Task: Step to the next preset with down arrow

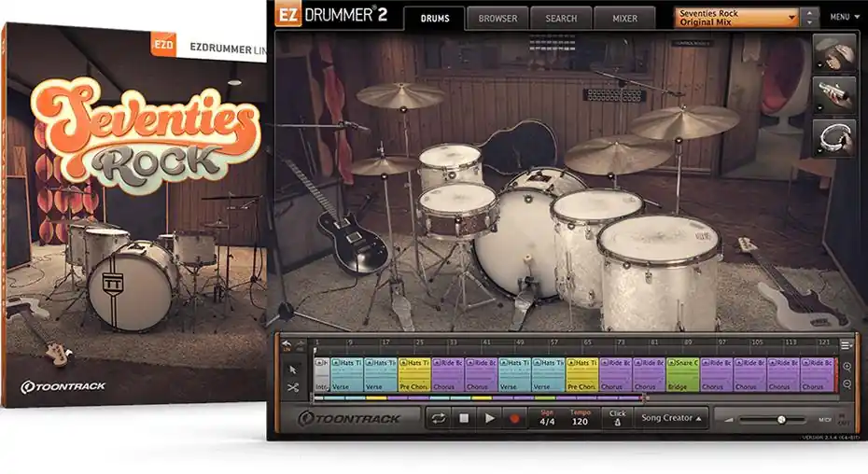Action: pyautogui.click(x=810, y=22)
